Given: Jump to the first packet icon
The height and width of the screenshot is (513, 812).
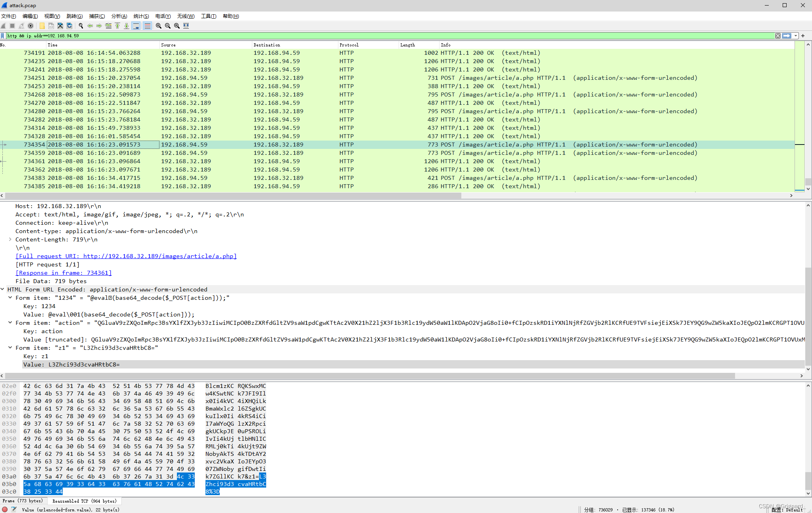Looking at the screenshot, I should [x=117, y=26].
